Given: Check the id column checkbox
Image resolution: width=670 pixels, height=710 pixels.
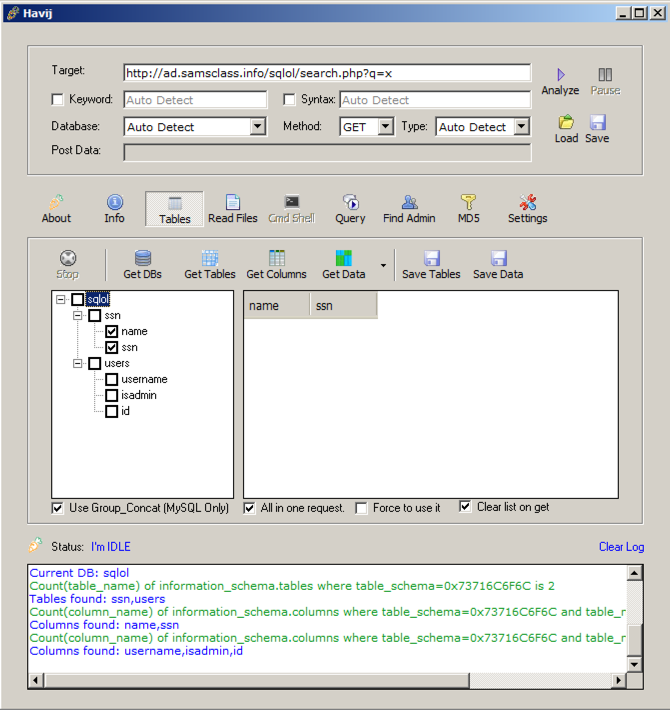Looking at the screenshot, I should (111, 411).
